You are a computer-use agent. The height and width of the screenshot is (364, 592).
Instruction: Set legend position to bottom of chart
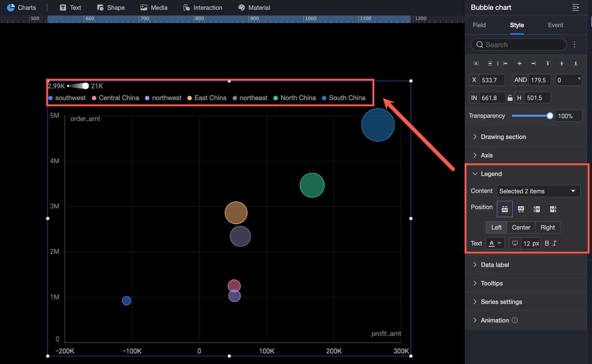pyautogui.click(x=521, y=209)
